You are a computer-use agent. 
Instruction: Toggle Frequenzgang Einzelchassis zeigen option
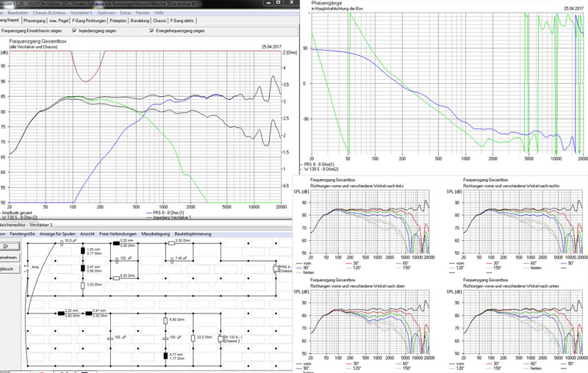[x=29, y=32]
